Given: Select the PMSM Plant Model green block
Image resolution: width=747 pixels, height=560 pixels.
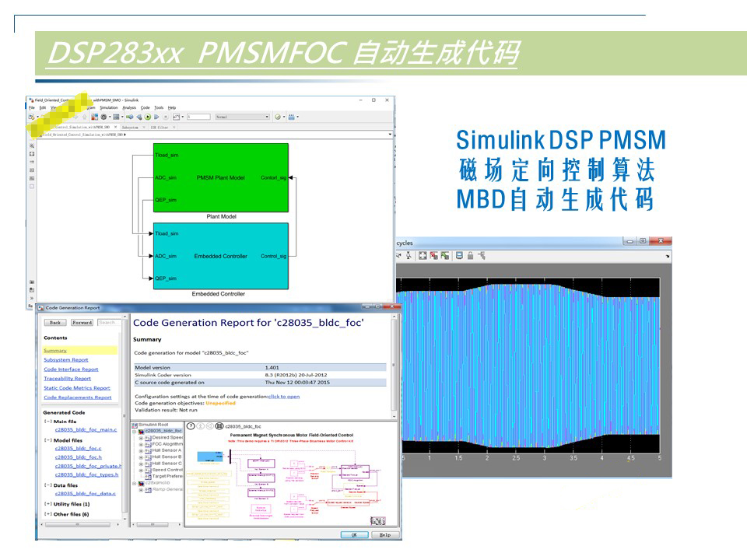Looking at the screenshot, I should tap(220, 177).
